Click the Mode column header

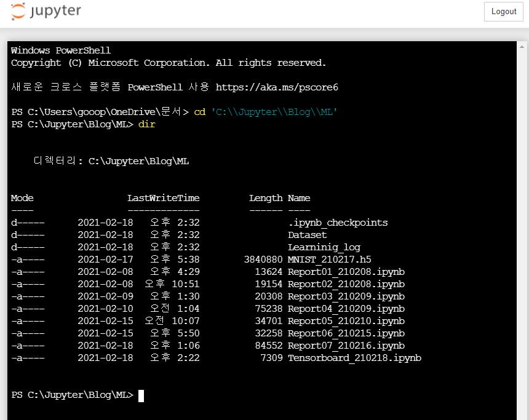coord(22,198)
